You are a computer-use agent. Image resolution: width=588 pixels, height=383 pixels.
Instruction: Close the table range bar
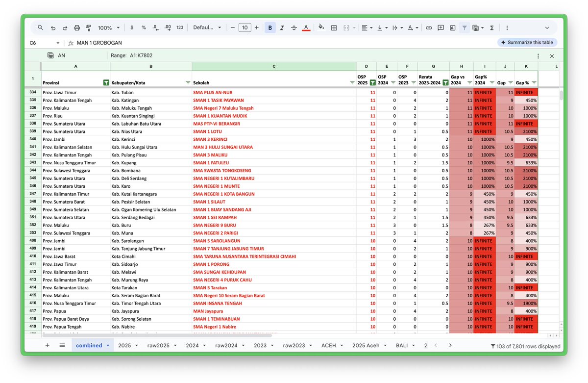552,56
